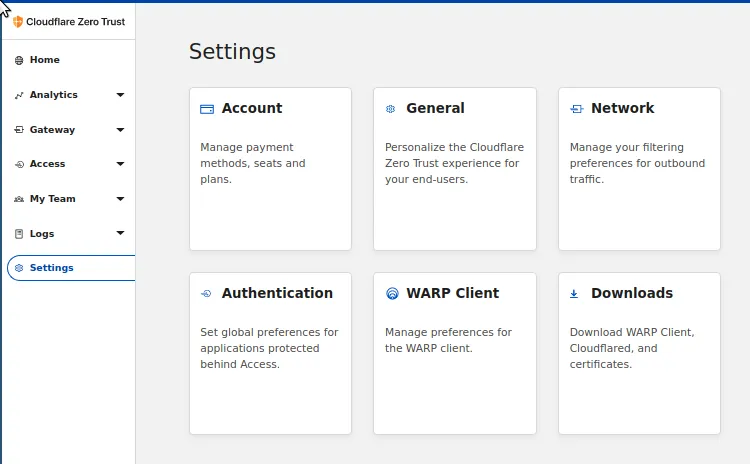The image size is (750, 464).
Task: Expand the Analytics menu arrow
Action: [x=120, y=95]
